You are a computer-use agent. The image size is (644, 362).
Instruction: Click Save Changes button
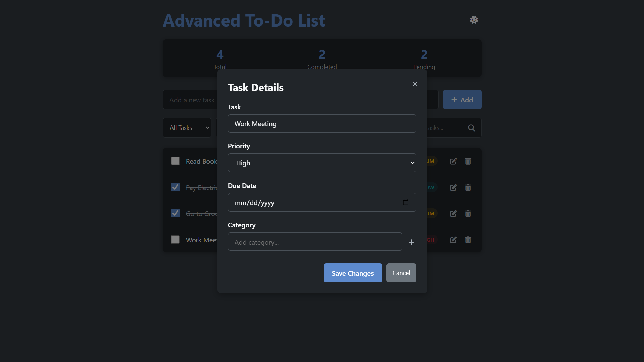[x=353, y=273]
